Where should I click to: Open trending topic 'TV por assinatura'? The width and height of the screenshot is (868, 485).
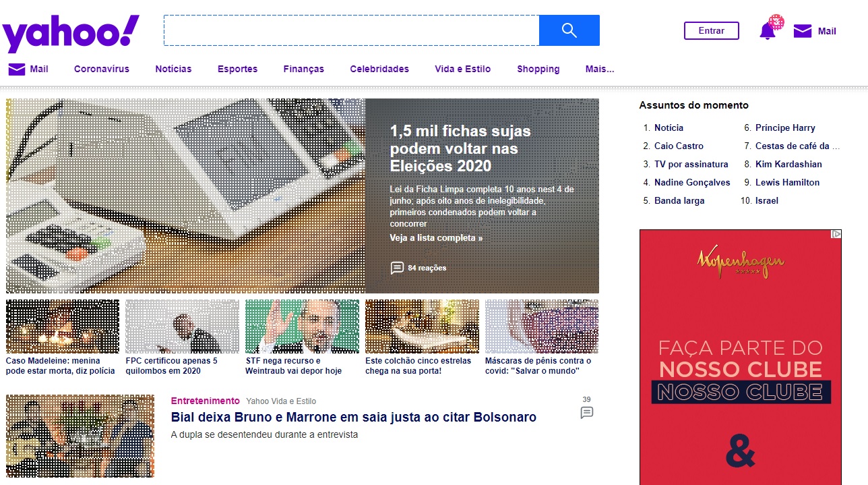point(691,164)
